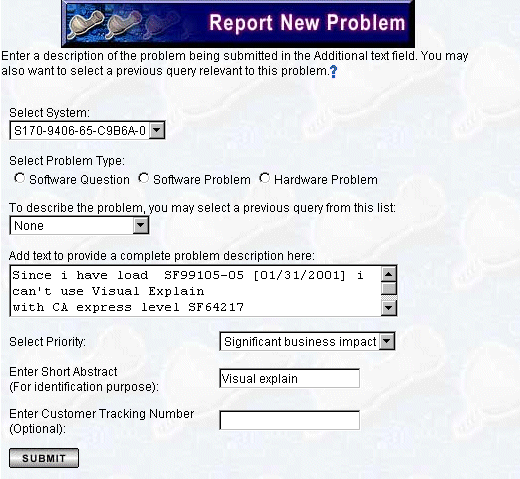Image resolution: width=520 pixels, height=479 pixels.
Task: Click the SUBMIT button
Action: click(x=44, y=458)
